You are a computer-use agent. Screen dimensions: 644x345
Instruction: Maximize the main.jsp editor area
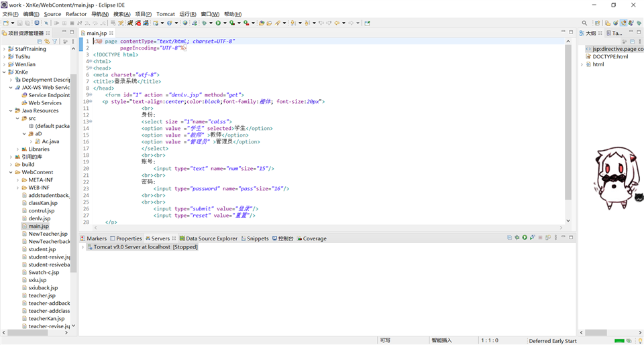pyautogui.click(x=571, y=31)
